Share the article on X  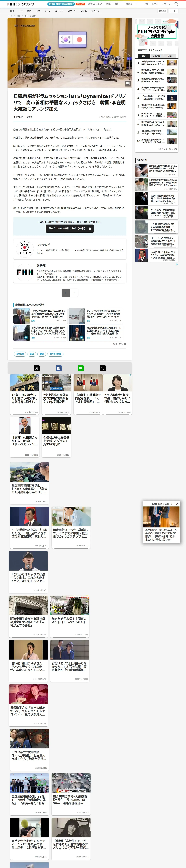pyautogui.click(x=37, y=368)
